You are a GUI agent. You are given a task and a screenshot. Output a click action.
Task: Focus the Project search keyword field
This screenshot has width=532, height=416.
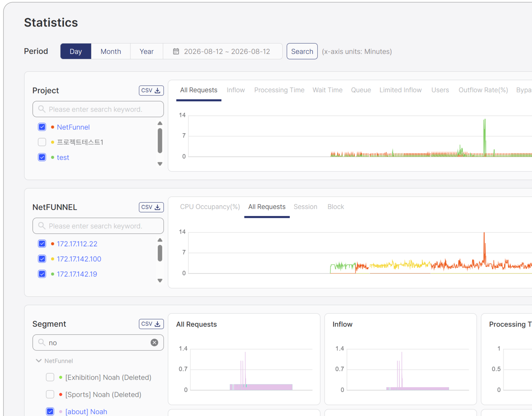coord(98,109)
